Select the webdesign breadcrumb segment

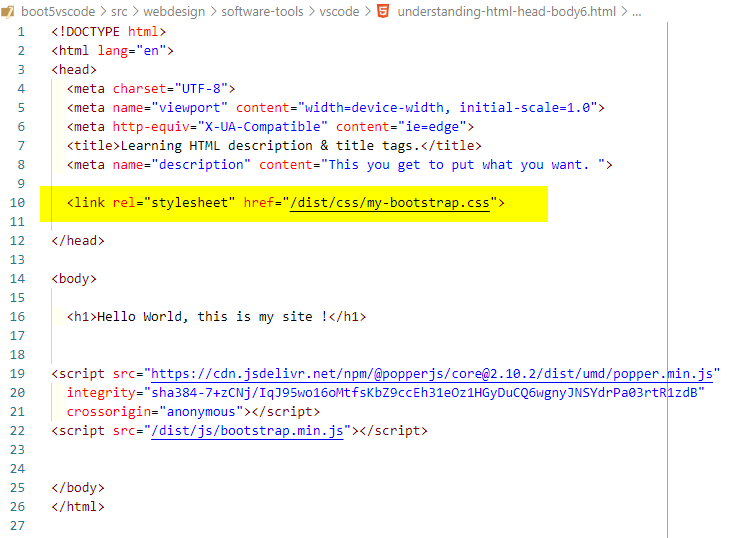(x=174, y=11)
